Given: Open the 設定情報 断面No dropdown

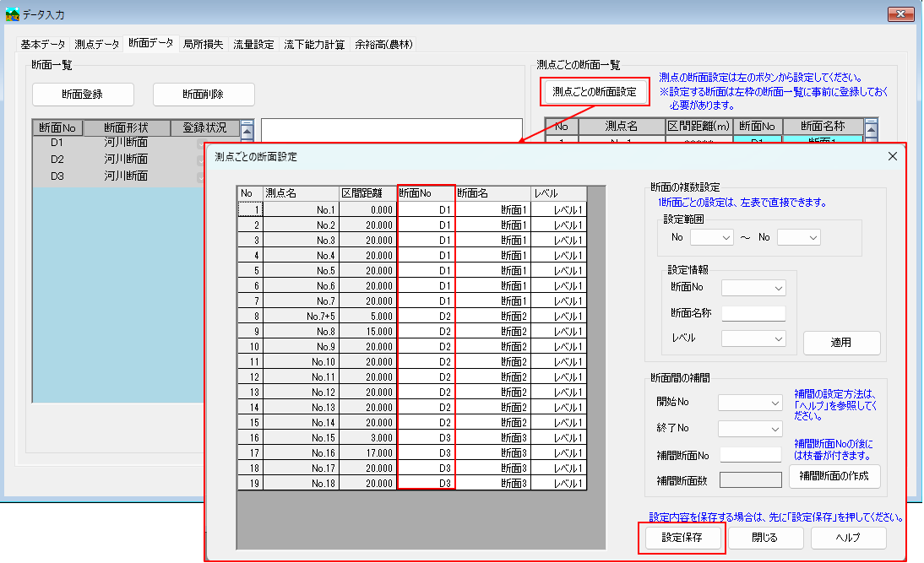Looking at the screenshot, I should [753, 288].
